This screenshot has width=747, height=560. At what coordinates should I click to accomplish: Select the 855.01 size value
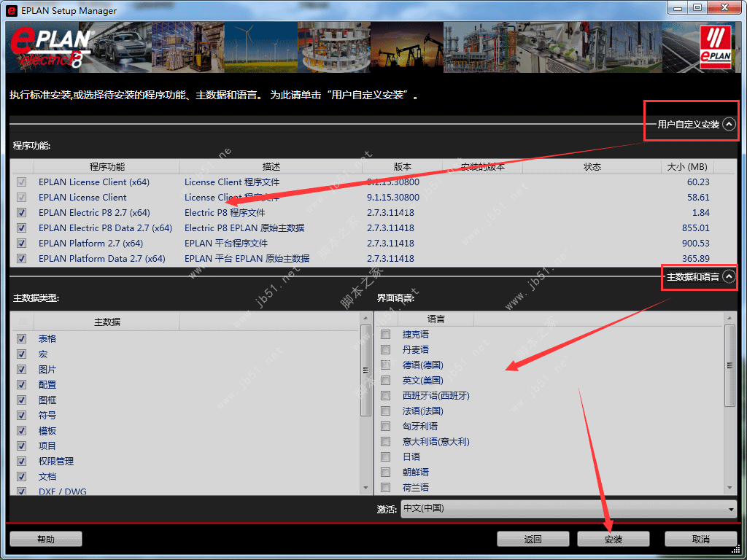click(695, 227)
